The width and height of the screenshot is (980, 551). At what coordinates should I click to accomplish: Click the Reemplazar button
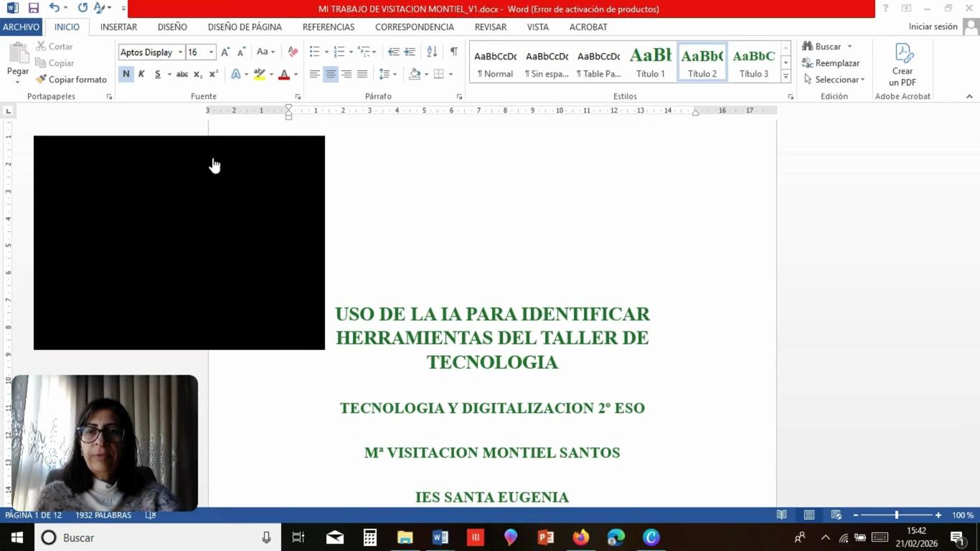coord(831,63)
